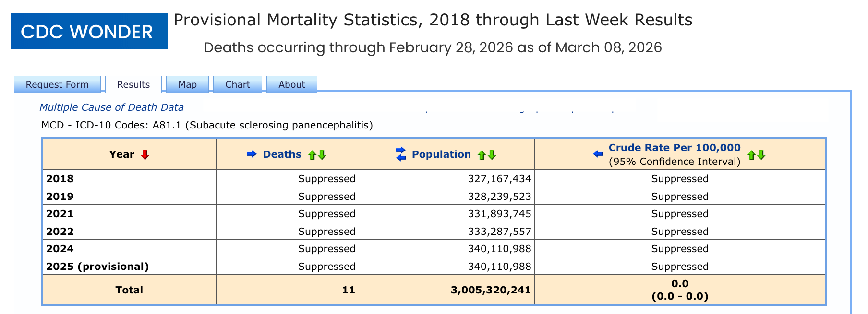Sort Crude Rate descending with green down arrow

[x=761, y=155]
